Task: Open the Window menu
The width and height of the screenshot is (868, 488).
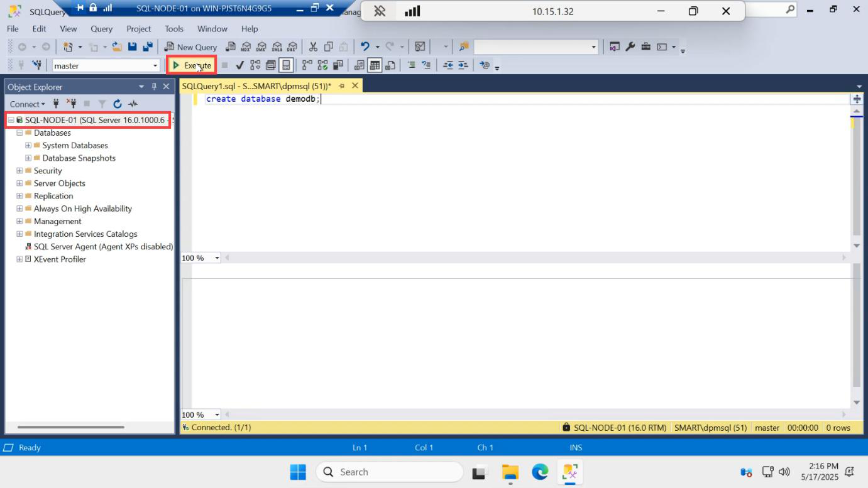Action: [212, 29]
